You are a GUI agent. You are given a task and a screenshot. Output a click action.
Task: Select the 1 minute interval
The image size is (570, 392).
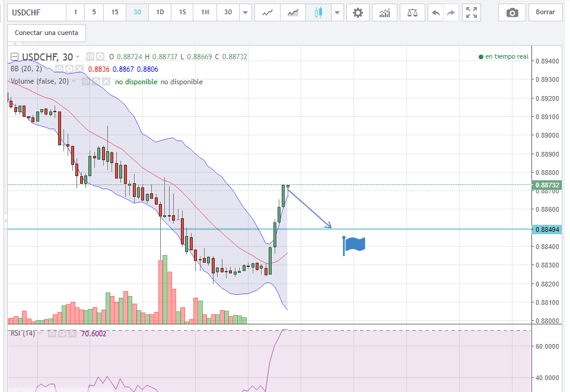[x=75, y=12]
